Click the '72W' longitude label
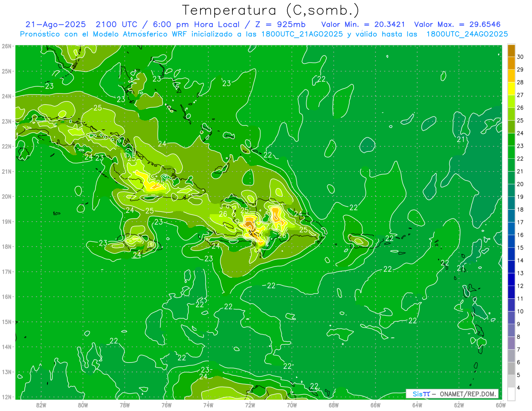The width and height of the screenshot is (532, 411). click(x=250, y=405)
